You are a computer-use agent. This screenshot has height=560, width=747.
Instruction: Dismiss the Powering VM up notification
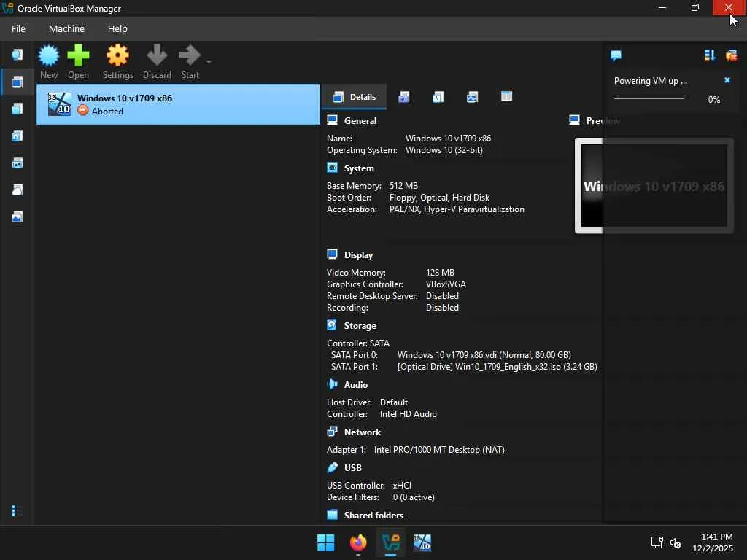point(727,80)
